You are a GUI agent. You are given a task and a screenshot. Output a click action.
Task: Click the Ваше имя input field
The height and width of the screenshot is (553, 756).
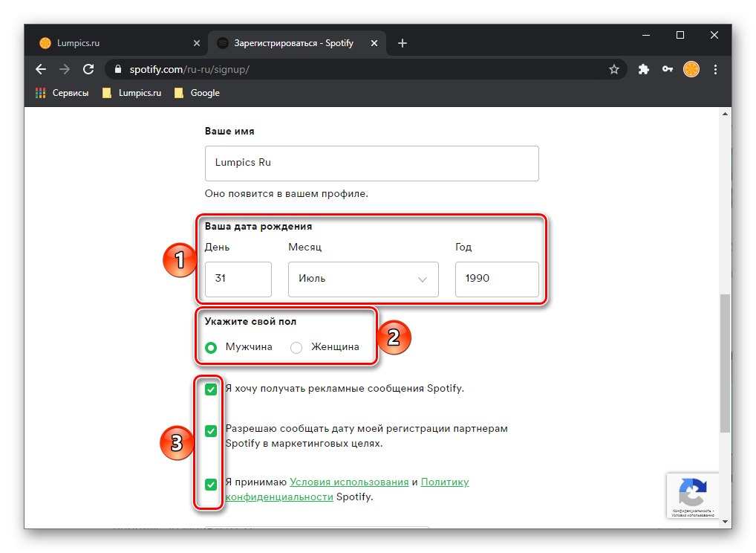(371, 164)
